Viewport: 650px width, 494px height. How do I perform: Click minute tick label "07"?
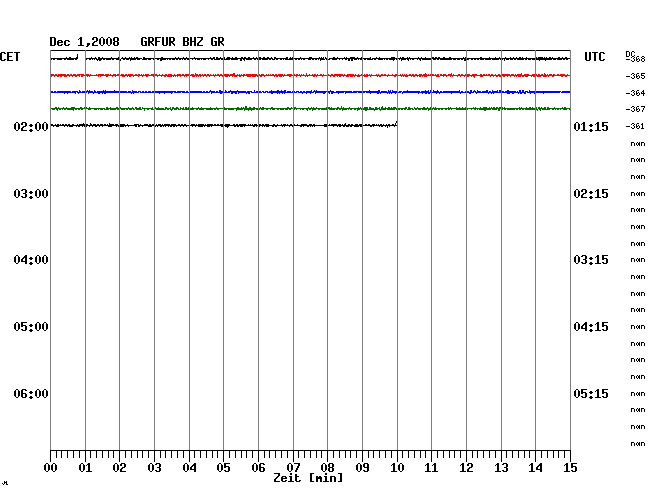[293, 468]
